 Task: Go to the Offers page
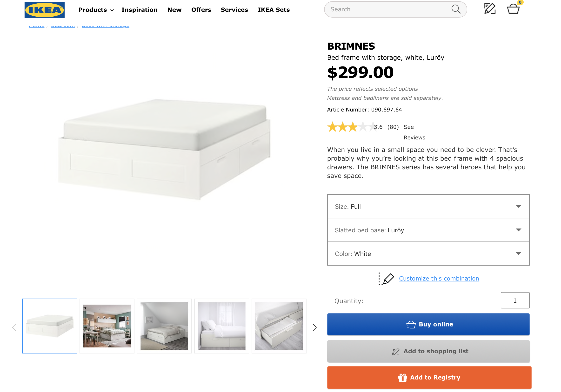(201, 10)
